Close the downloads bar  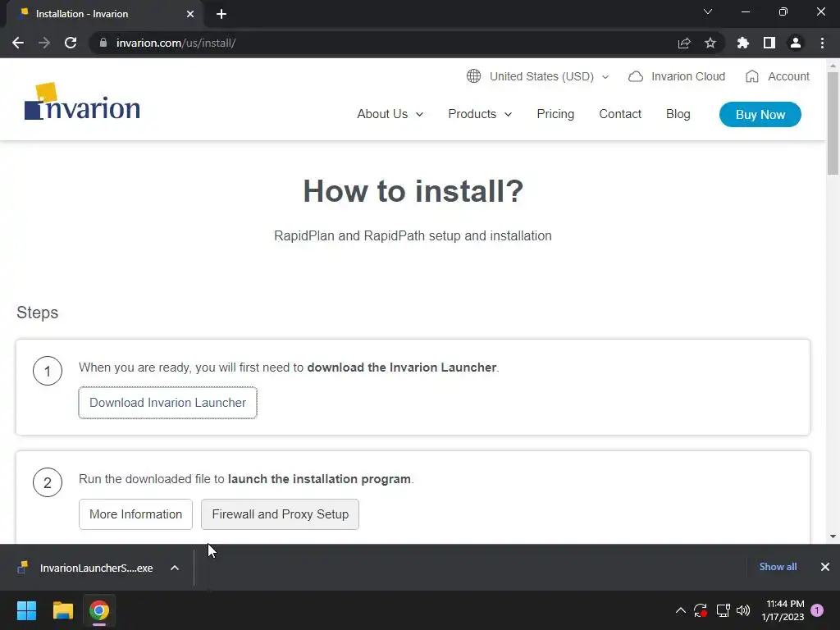pyautogui.click(x=825, y=567)
